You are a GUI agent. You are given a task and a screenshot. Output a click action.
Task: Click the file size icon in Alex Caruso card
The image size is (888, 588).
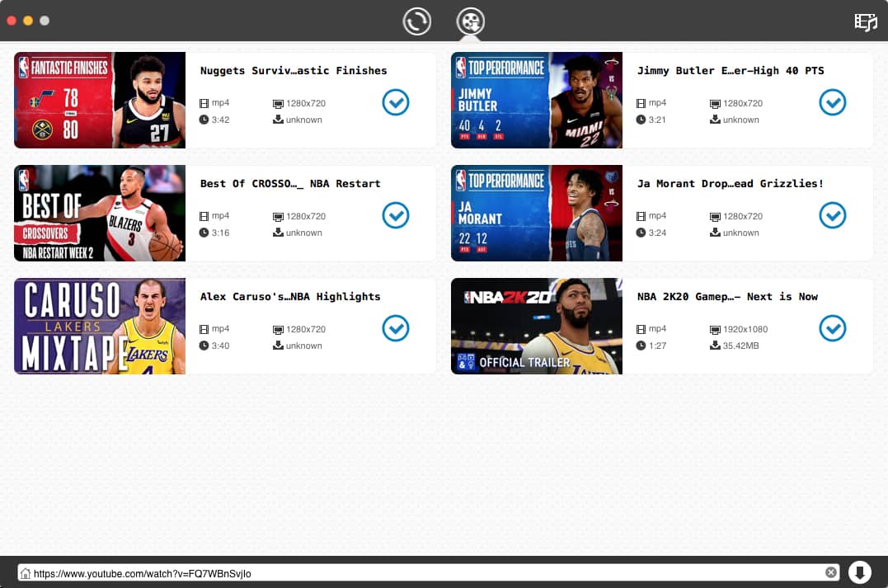click(x=278, y=345)
